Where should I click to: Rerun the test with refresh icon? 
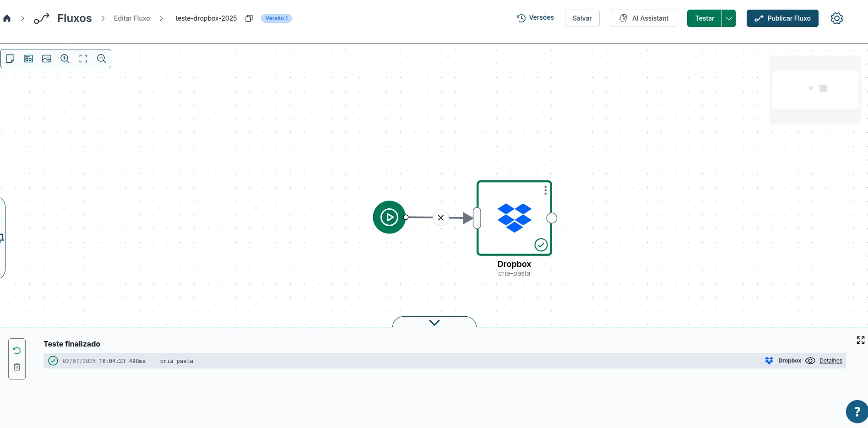17,351
